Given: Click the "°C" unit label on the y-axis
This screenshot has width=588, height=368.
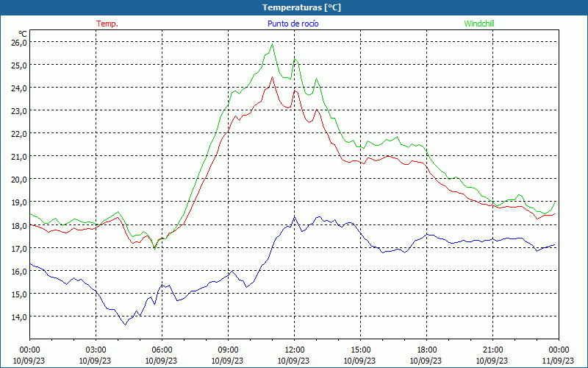Looking at the screenshot, I should (23, 34).
